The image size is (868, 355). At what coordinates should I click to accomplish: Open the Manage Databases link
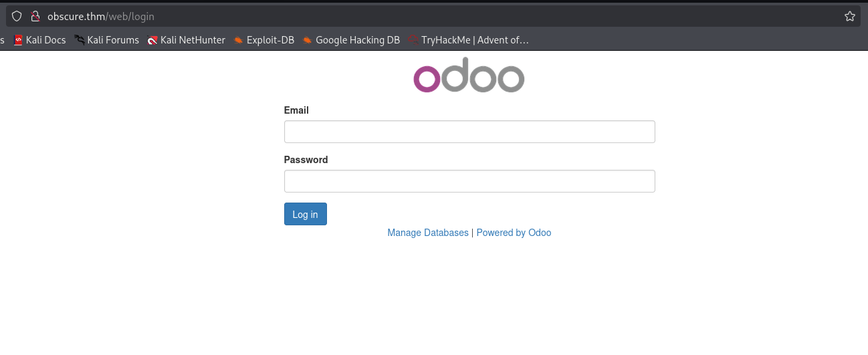click(428, 233)
